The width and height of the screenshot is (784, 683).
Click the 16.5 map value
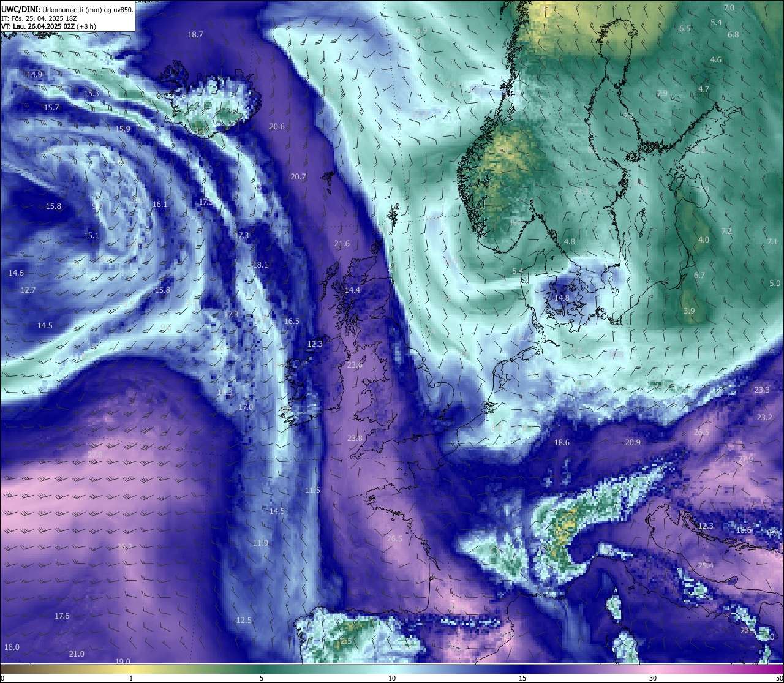point(292,322)
